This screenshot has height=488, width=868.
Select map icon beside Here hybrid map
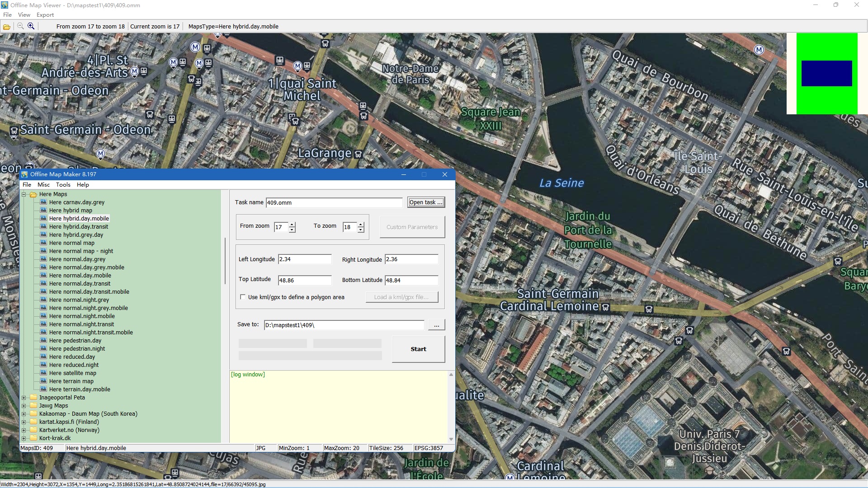point(43,210)
